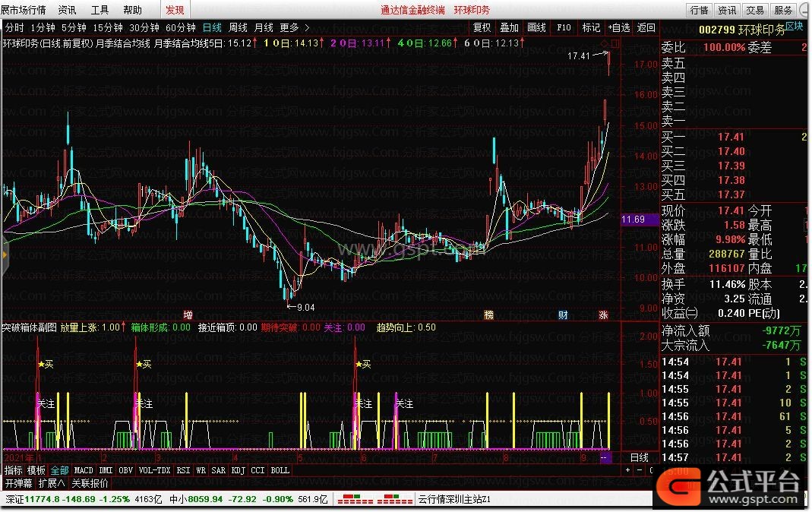Expand the 扩展∧ panel

[52, 484]
